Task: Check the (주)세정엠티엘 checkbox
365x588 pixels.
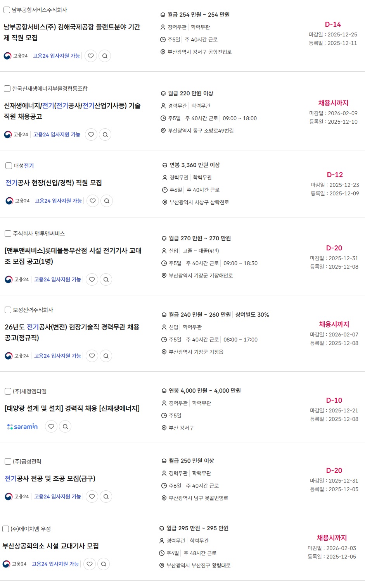Action: (8, 391)
